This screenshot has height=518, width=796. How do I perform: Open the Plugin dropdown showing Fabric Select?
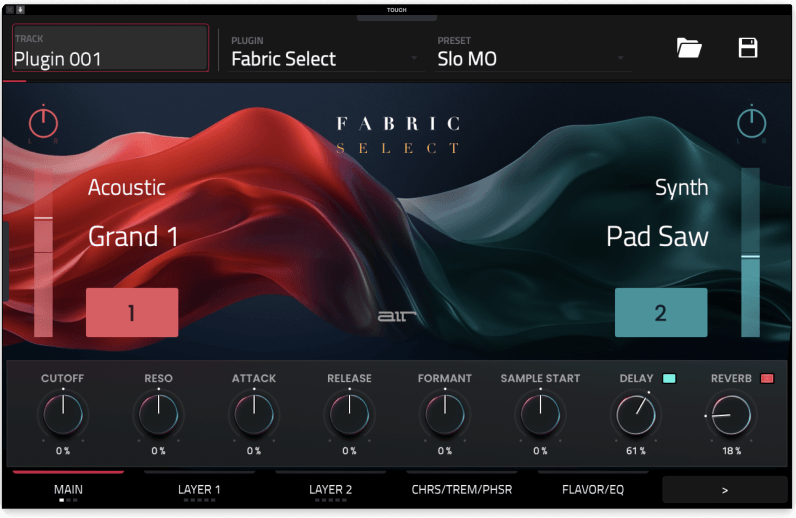tap(324, 58)
